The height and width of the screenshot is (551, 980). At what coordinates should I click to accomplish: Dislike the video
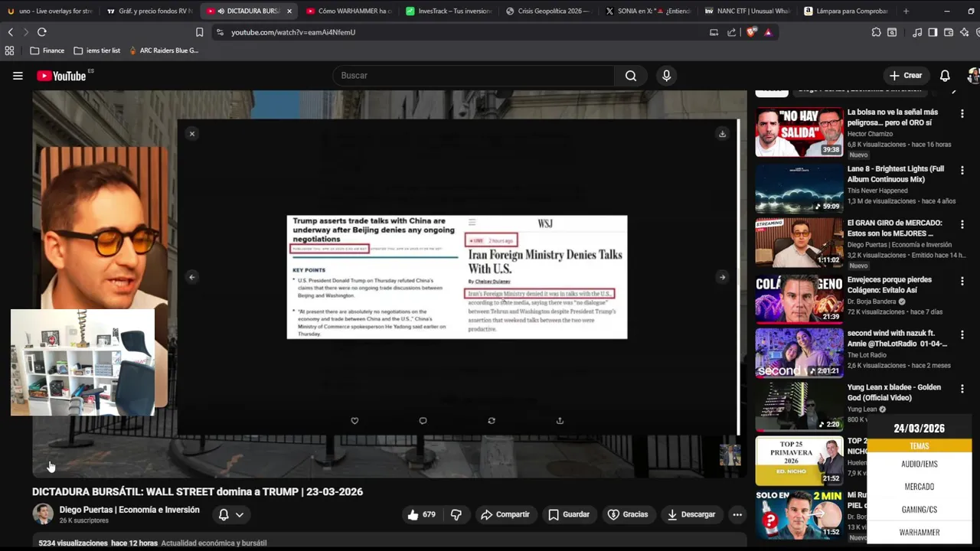456,515
